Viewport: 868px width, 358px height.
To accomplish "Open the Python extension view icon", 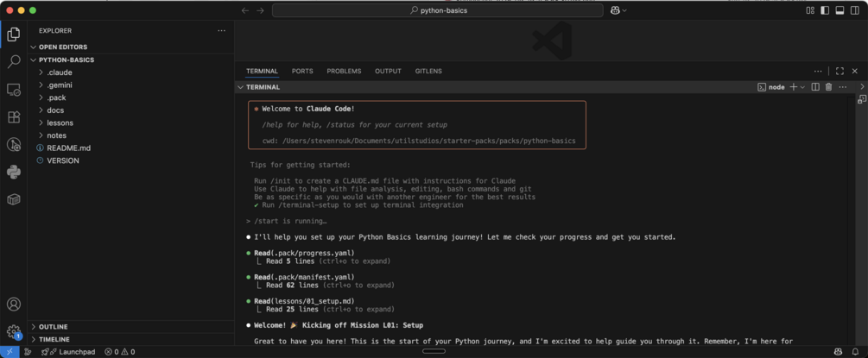I will tap(13, 172).
